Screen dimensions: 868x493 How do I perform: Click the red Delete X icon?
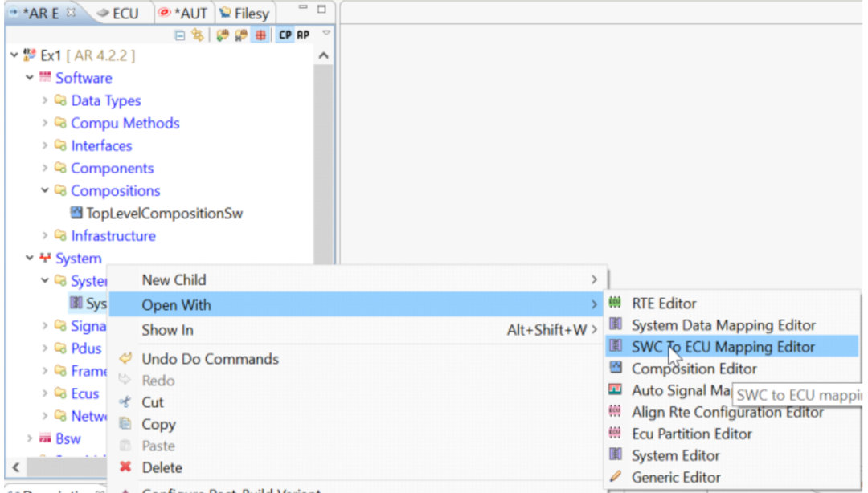coord(125,467)
